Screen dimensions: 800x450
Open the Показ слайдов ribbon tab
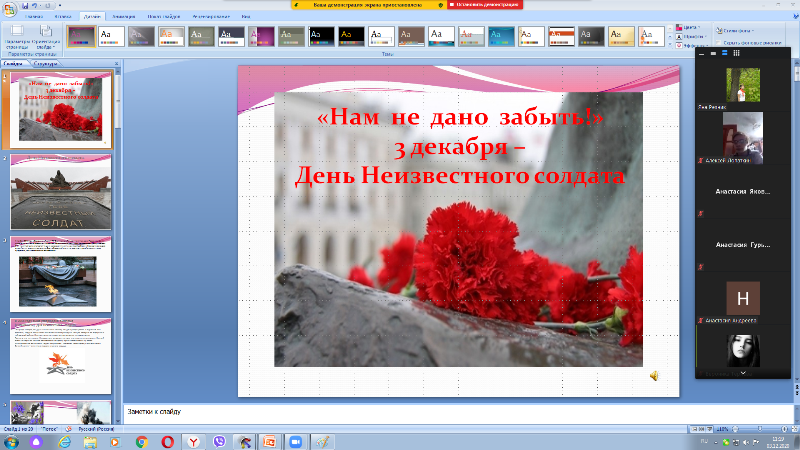click(164, 16)
